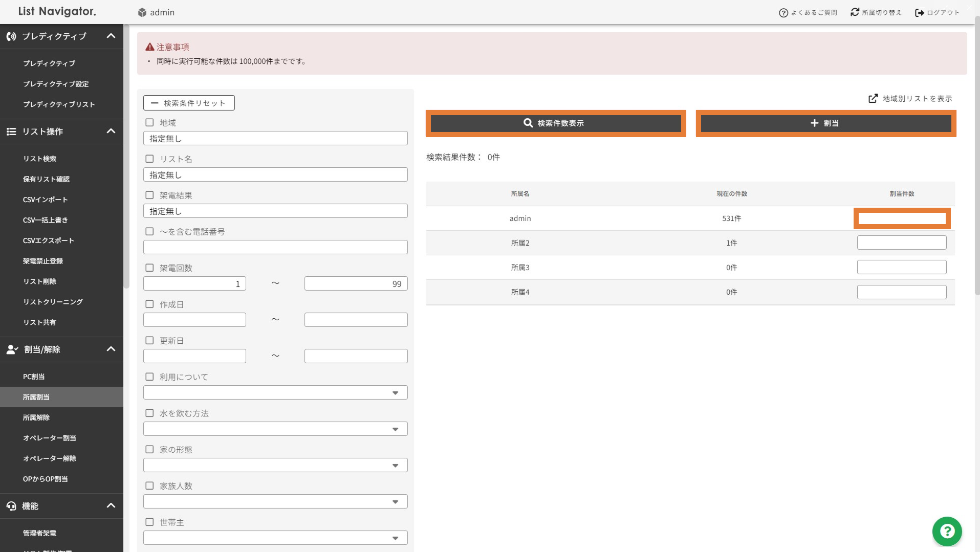The height and width of the screenshot is (552, 980).
Task: Click the green help question mark icon
Action: 947,531
